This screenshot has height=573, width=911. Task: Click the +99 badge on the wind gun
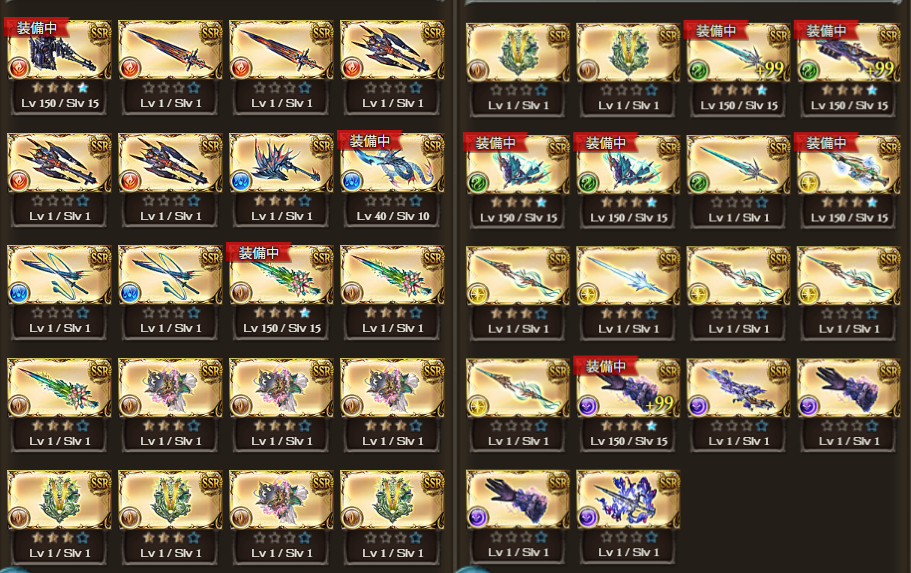[x=880, y=69]
